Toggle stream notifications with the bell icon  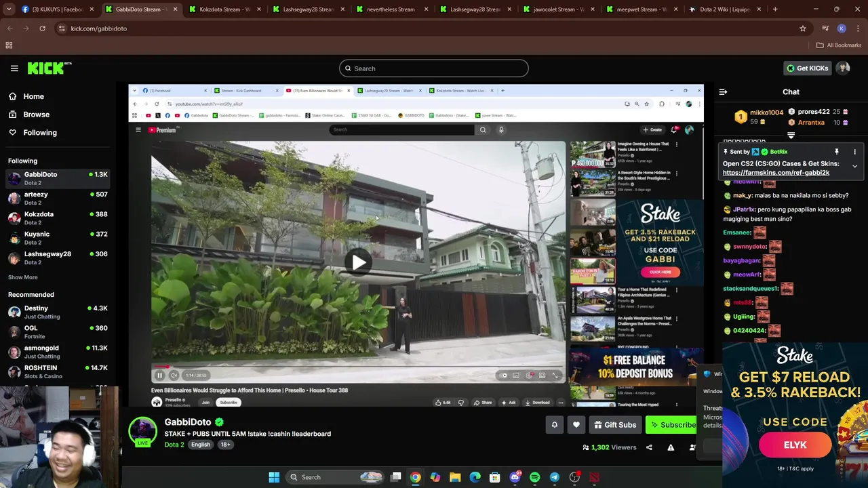(x=554, y=425)
